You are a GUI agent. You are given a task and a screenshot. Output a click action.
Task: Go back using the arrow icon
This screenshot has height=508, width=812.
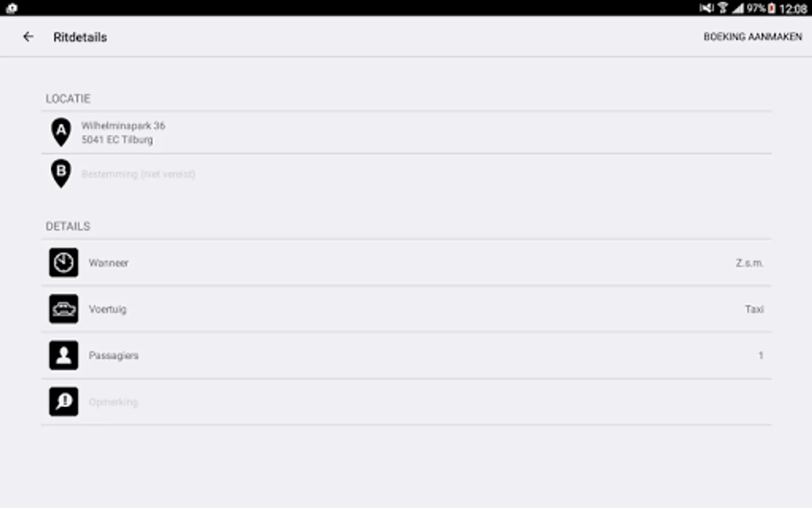[28, 37]
